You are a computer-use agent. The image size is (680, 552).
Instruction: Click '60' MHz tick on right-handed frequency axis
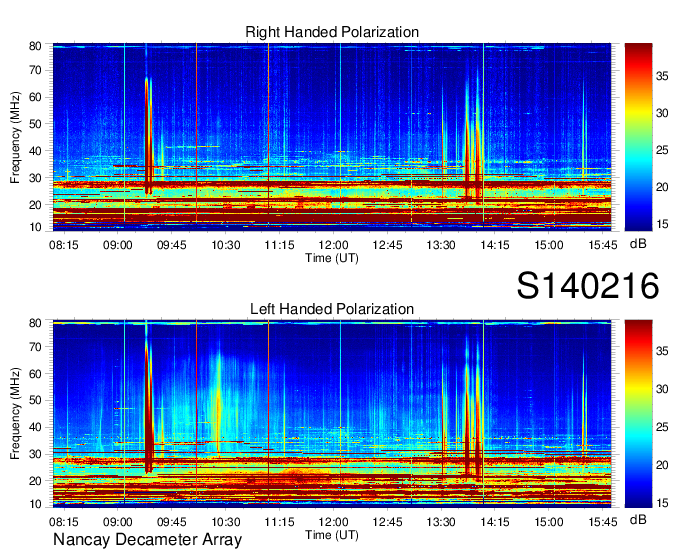point(35,97)
